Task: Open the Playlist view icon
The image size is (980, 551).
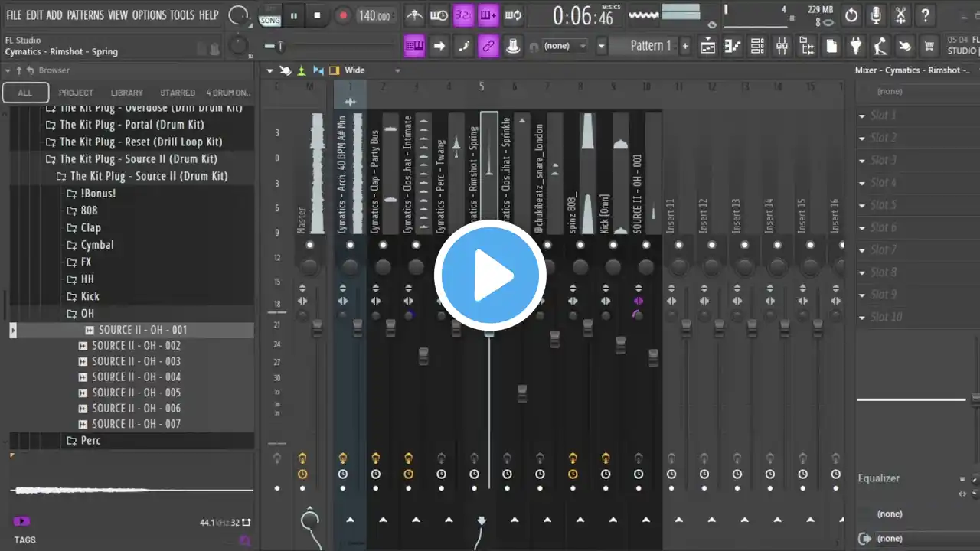Action: tap(708, 46)
